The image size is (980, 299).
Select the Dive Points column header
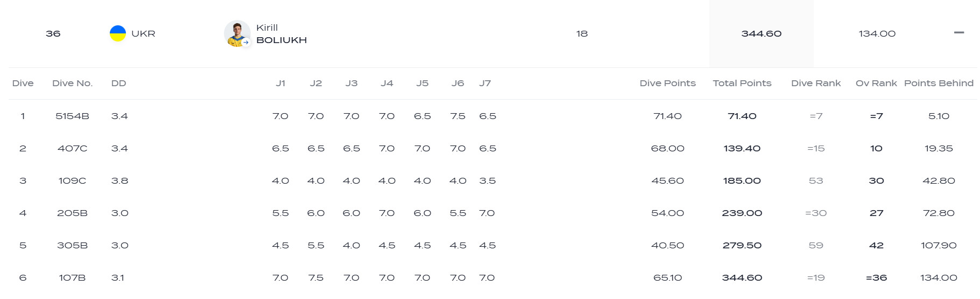(x=667, y=84)
